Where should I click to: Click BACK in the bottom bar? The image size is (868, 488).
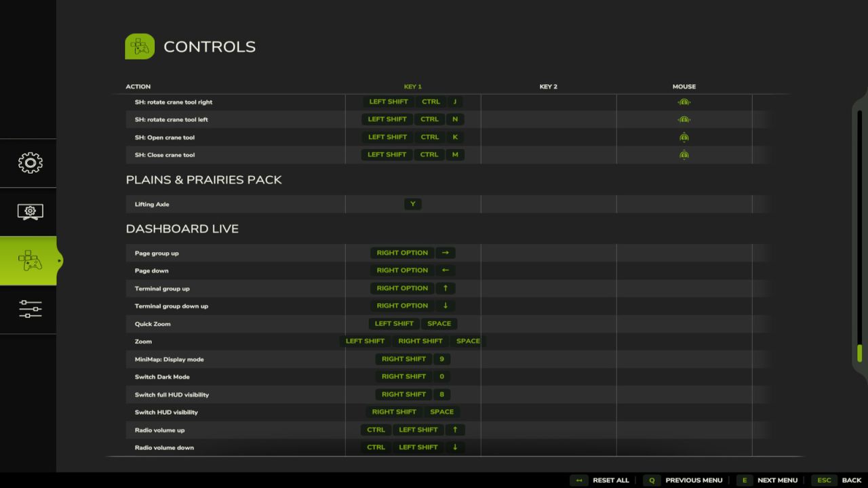(852, 480)
